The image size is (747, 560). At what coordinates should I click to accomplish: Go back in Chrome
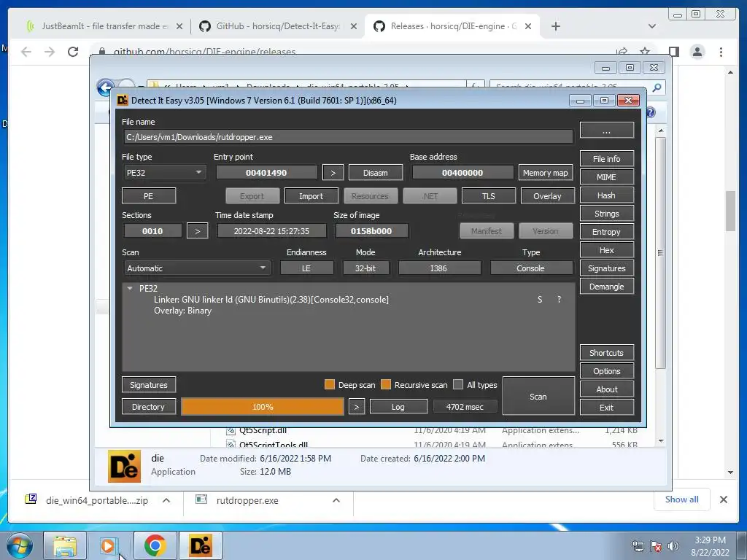pos(26,52)
